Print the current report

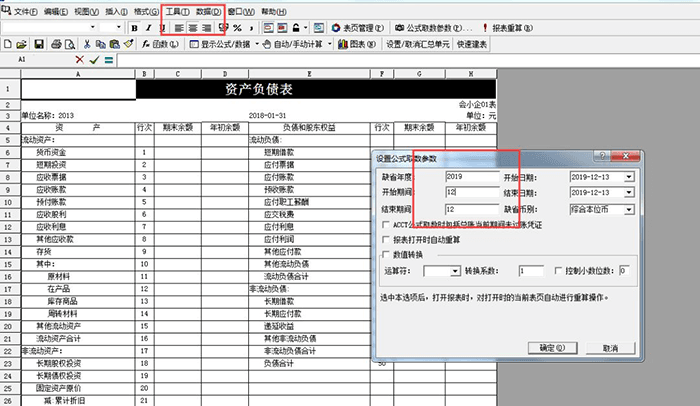point(56,44)
